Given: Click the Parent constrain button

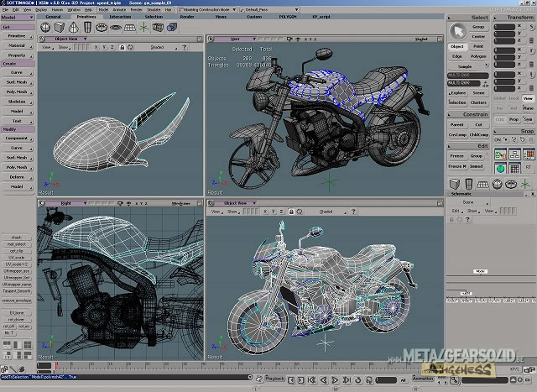Looking at the screenshot, I should (456, 125).
